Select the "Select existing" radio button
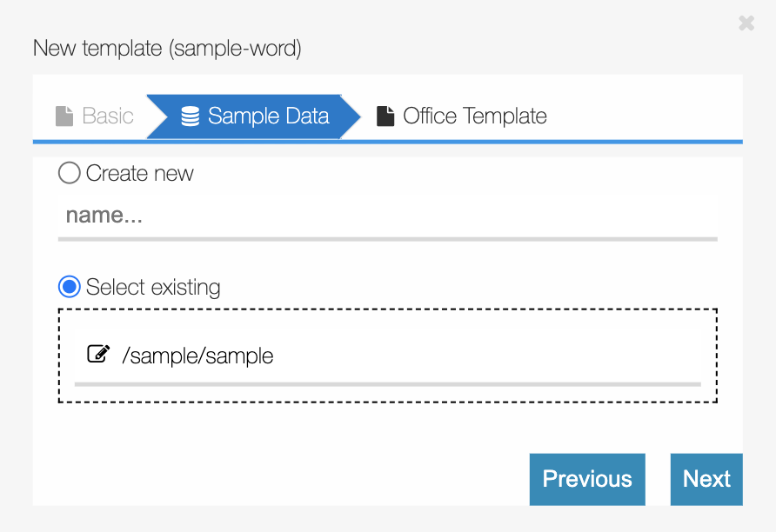This screenshot has height=532, width=776. pyautogui.click(x=69, y=287)
